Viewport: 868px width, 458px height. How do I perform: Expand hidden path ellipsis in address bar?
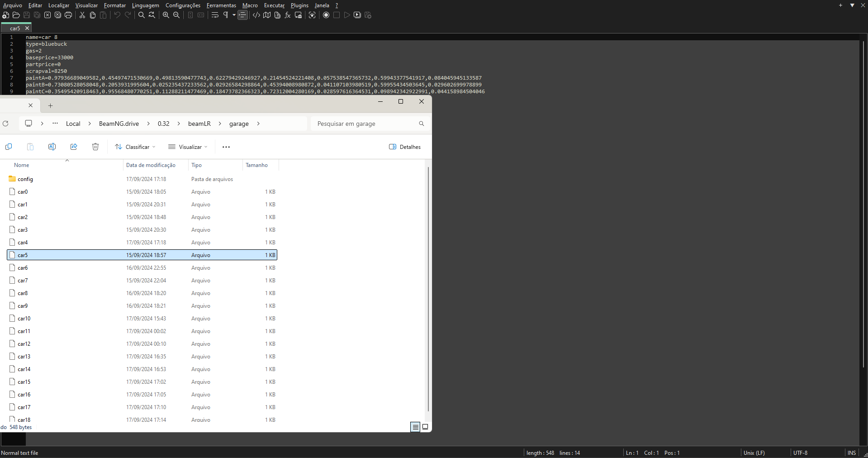[x=55, y=124]
